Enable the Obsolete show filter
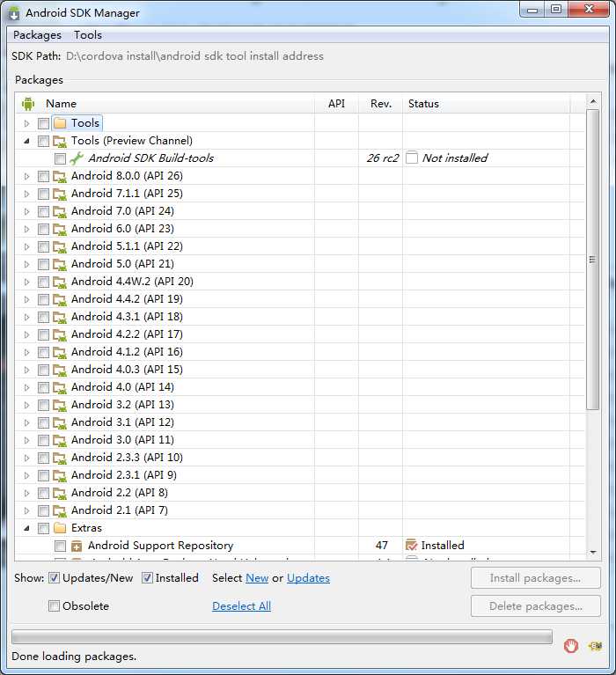 54,606
